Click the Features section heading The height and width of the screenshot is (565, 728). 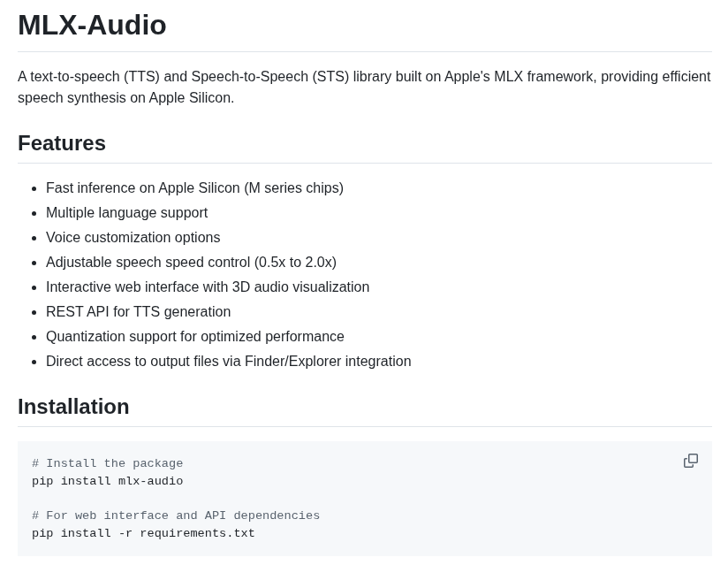point(62,143)
